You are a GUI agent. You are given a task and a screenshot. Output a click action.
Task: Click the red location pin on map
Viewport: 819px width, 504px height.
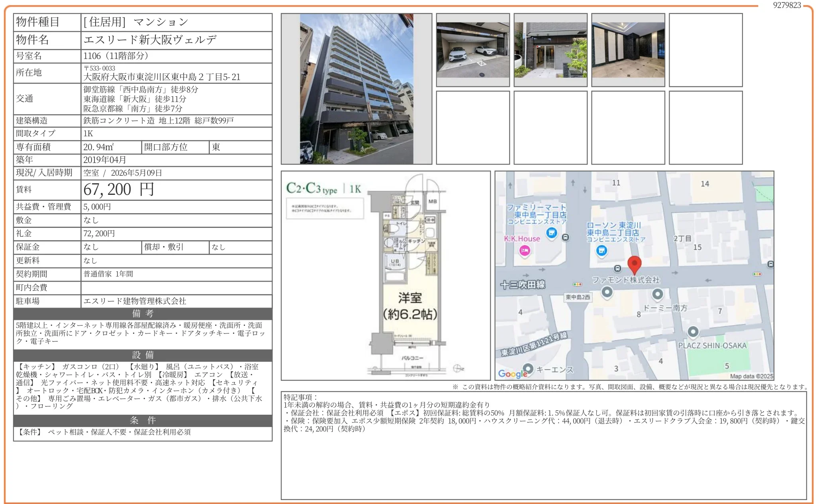(x=634, y=264)
